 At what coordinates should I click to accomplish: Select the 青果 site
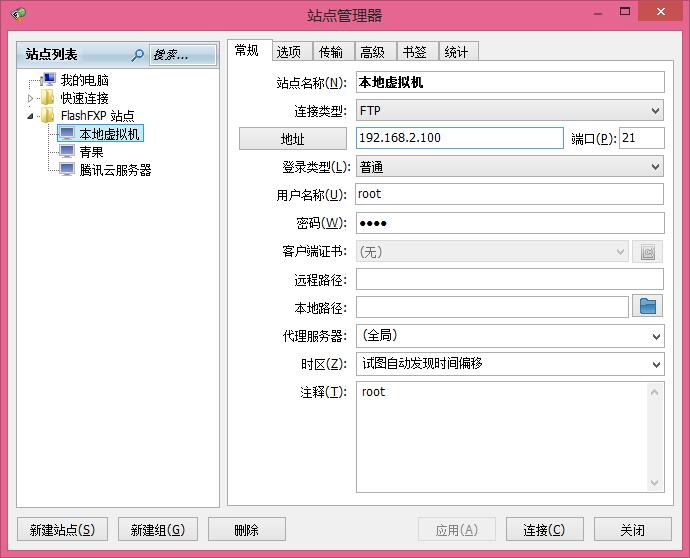click(x=92, y=152)
